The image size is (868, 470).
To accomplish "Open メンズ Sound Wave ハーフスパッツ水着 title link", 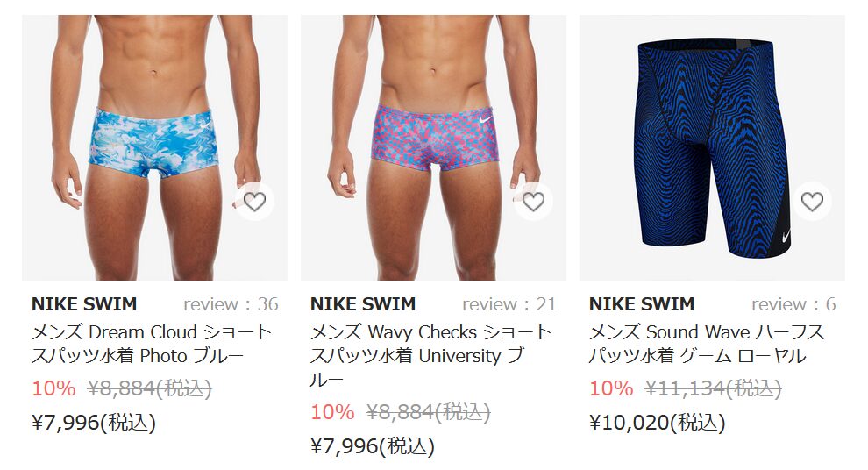I will point(707,344).
